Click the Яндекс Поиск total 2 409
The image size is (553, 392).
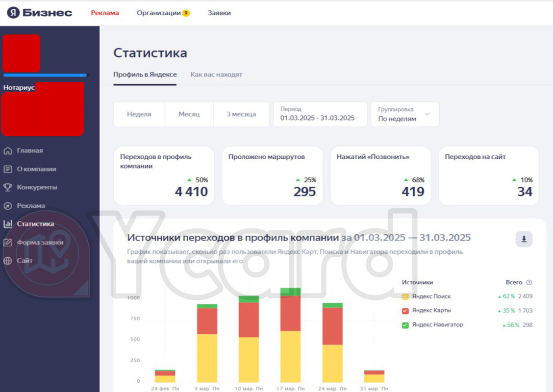[x=525, y=296]
